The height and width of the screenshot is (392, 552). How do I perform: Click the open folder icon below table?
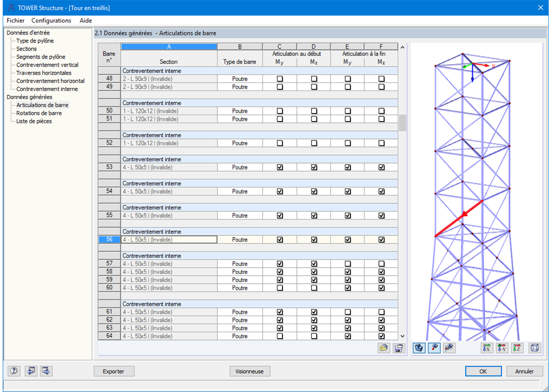tap(383, 348)
